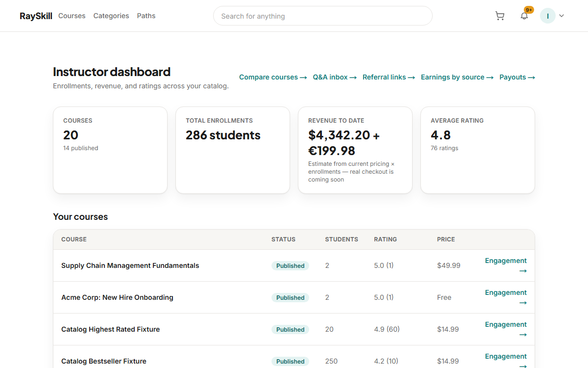588x368 pixels.
Task: Click the RATING column header
Action: tap(385, 239)
